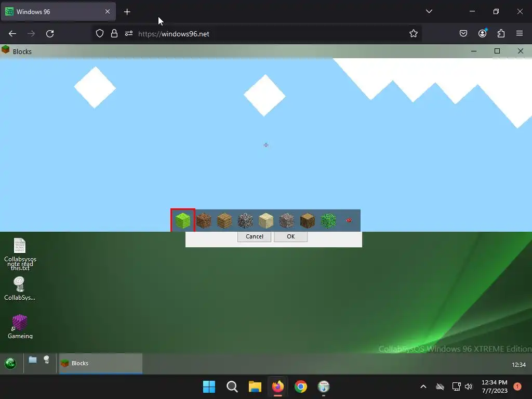Select the red mushroom item in hotbar
Viewport: 532px width, 399px height.
click(349, 220)
